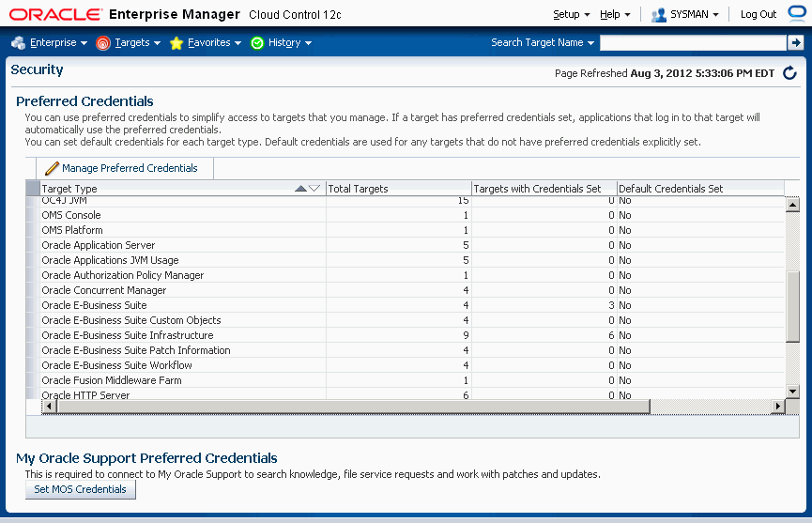
Task: Expand the History menu
Action: (x=290, y=42)
